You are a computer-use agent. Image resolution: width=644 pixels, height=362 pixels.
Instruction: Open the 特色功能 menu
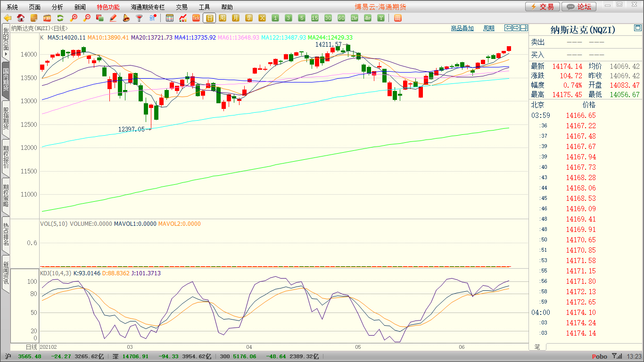(x=108, y=7)
